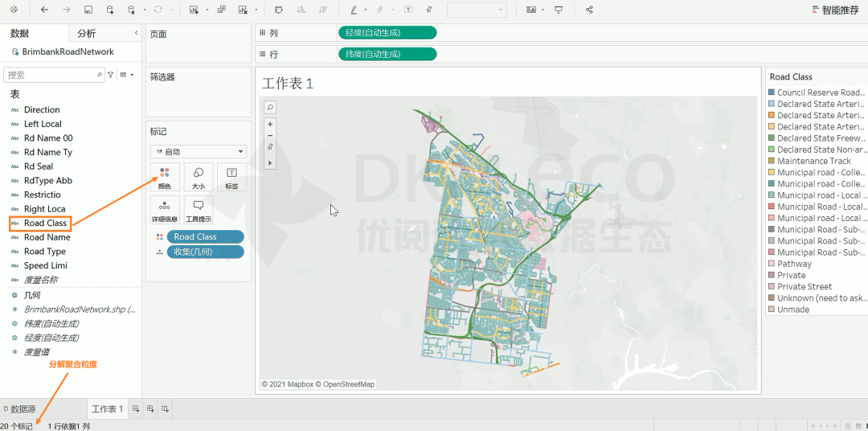Expand the map toolbar arrow flyout
The width and height of the screenshot is (868, 431).
point(270,162)
